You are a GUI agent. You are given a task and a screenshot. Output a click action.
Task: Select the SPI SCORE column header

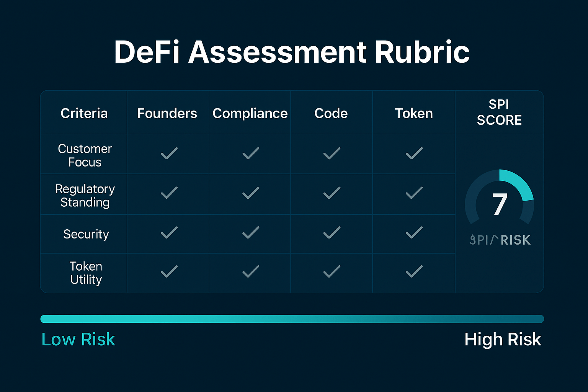coord(499,112)
